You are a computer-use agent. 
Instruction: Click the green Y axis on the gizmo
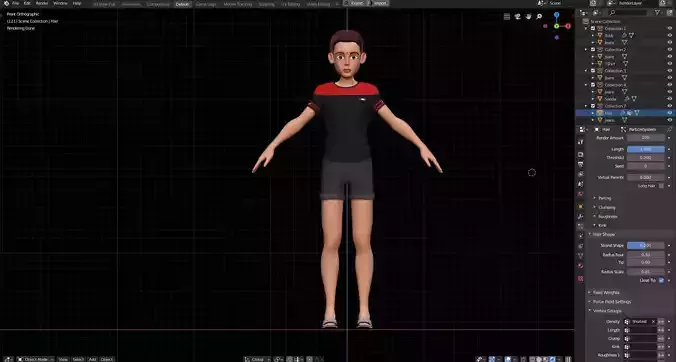(557, 26)
